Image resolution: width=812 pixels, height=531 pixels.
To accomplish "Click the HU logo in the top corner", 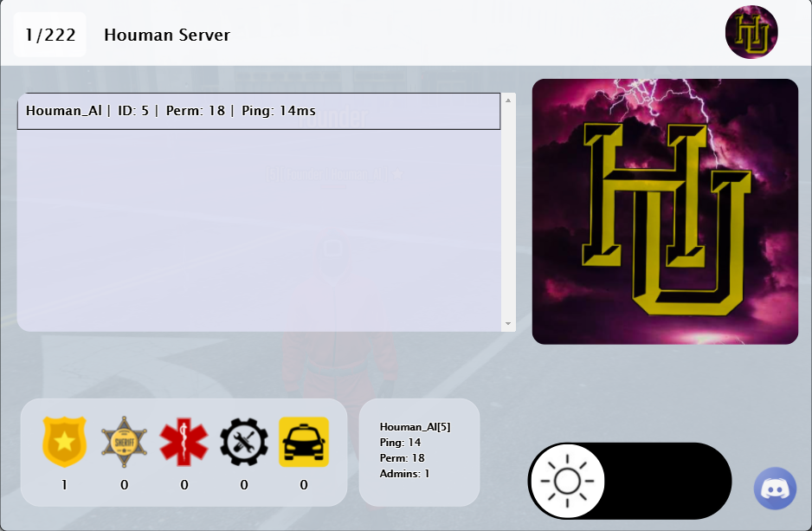I will point(751,32).
